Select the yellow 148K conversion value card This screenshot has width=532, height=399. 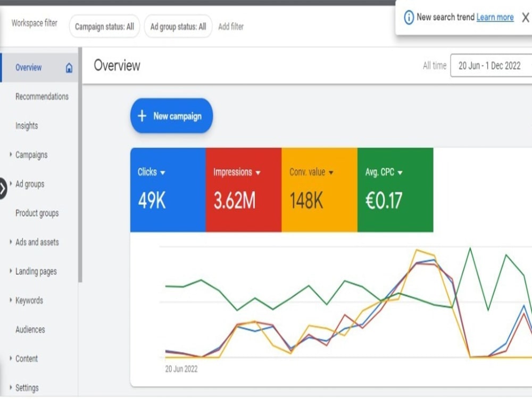pyautogui.click(x=319, y=190)
